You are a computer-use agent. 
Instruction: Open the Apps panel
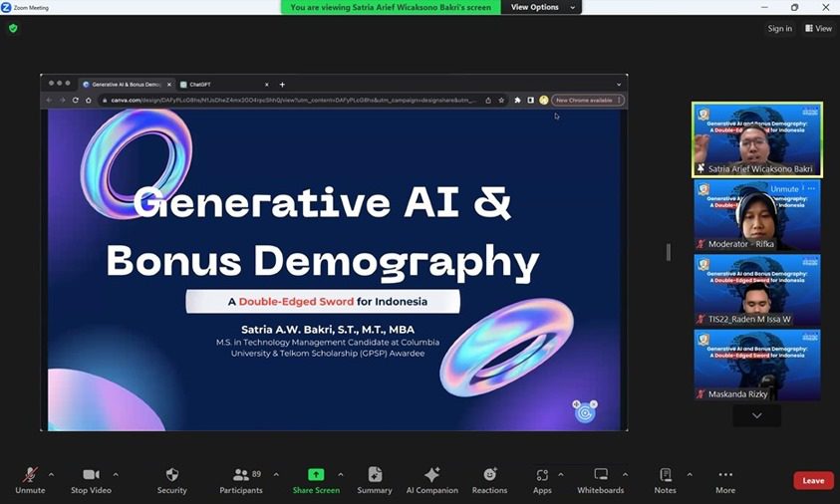pos(542,480)
